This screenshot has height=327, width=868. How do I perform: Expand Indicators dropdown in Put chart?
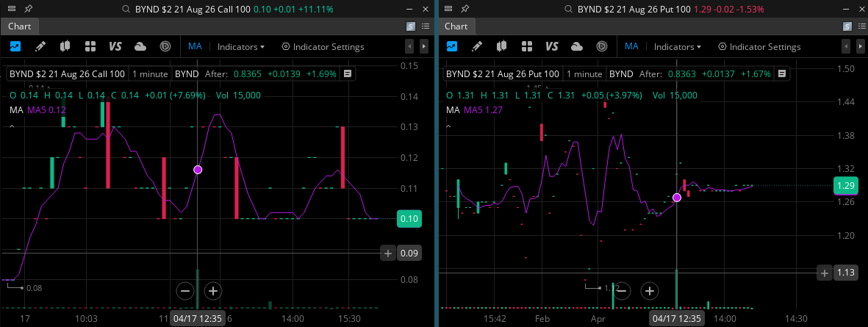[x=678, y=47]
